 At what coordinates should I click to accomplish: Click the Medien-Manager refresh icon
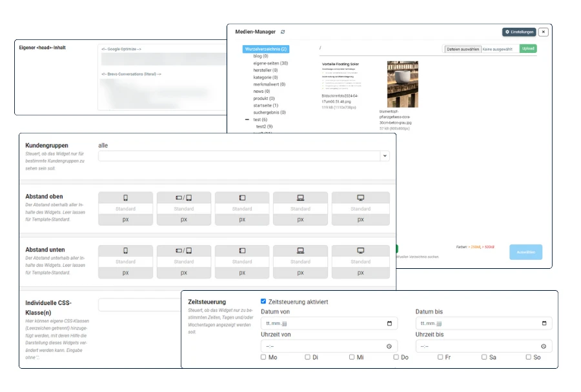coord(283,32)
